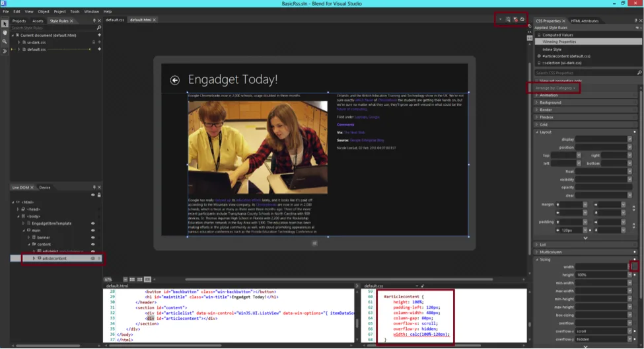Select #articlecontent (default.css) rule
This screenshot has width=644, height=349.
coord(566,56)
